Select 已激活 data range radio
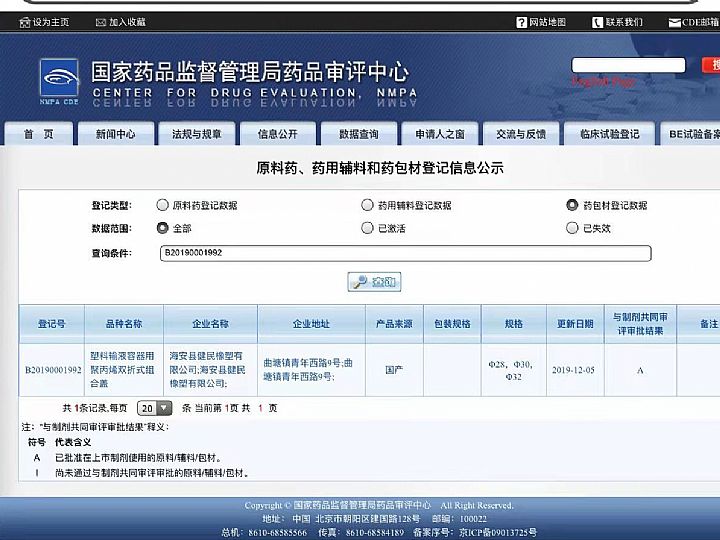The width and height of the screenshot is (720, 540). pos(368,228)
